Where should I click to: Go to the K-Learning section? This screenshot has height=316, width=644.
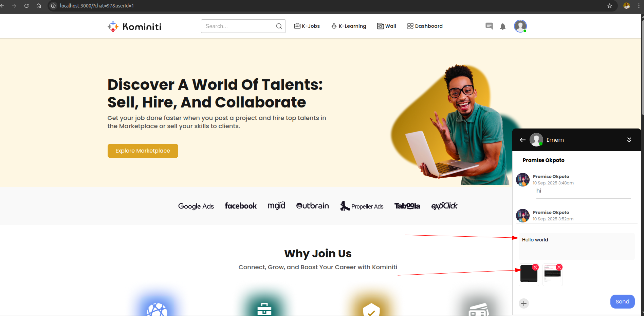[x=349, y=26]
